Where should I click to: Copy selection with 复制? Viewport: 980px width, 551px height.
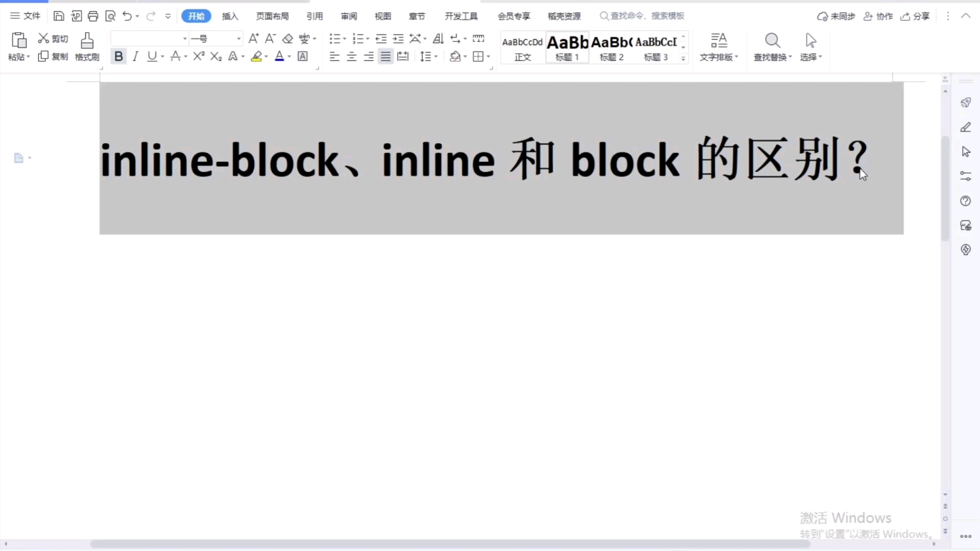point(53,56)
